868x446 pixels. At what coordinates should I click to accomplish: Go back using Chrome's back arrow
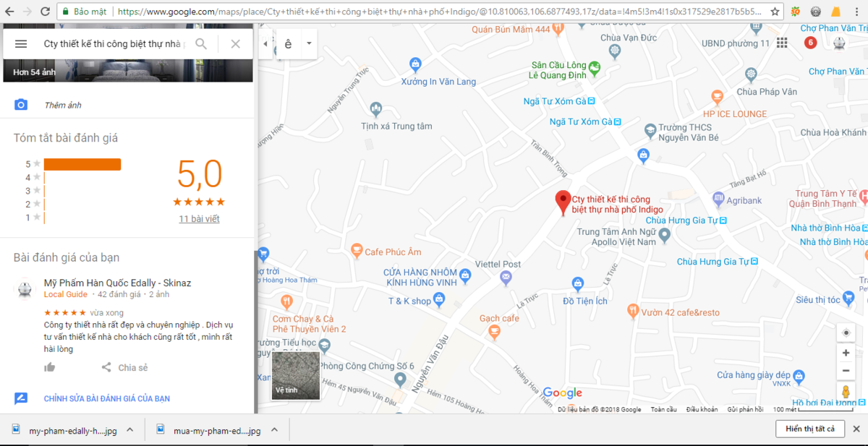(x=10, y=12)
